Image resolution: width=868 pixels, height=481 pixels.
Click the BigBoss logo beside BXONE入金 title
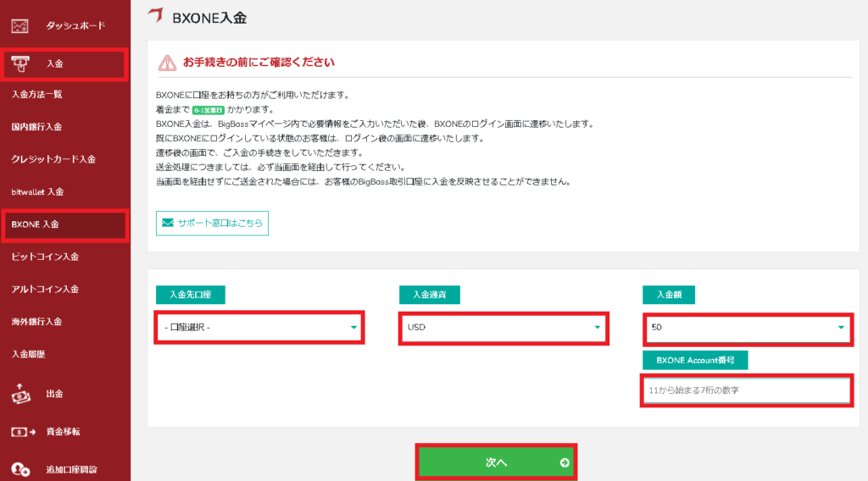tap(156, 15)
